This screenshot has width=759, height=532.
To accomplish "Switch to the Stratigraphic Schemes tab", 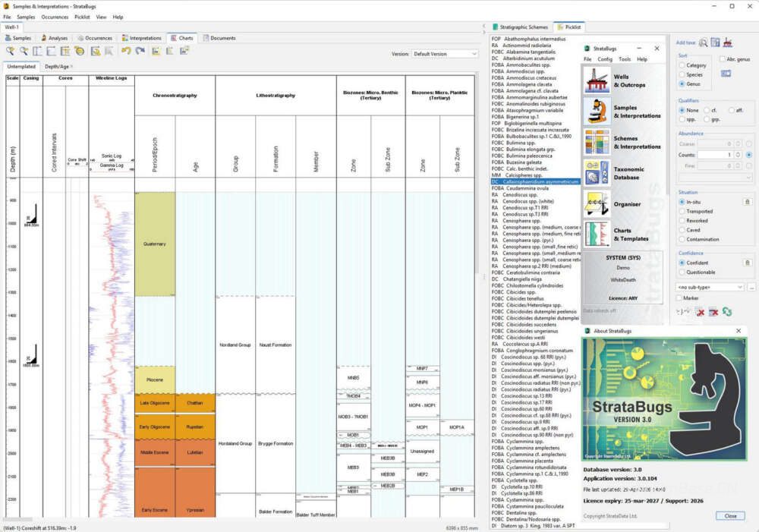I will pyautogui.click(x=521, y=27).
